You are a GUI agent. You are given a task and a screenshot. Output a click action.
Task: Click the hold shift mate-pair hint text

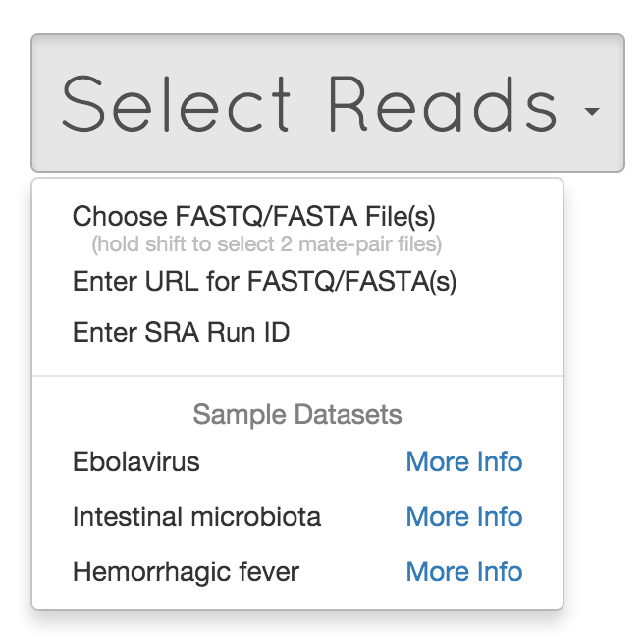pyautogui.click(x=267, y=244)
